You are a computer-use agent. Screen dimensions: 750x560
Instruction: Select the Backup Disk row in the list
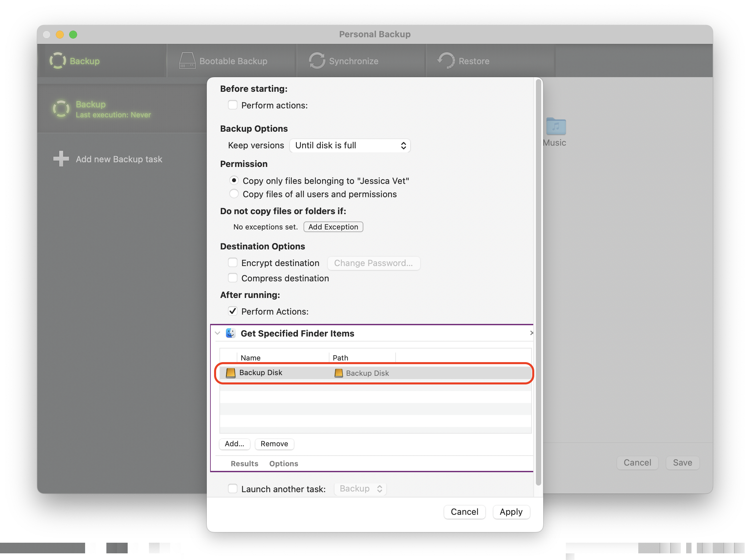coord(375,373)
